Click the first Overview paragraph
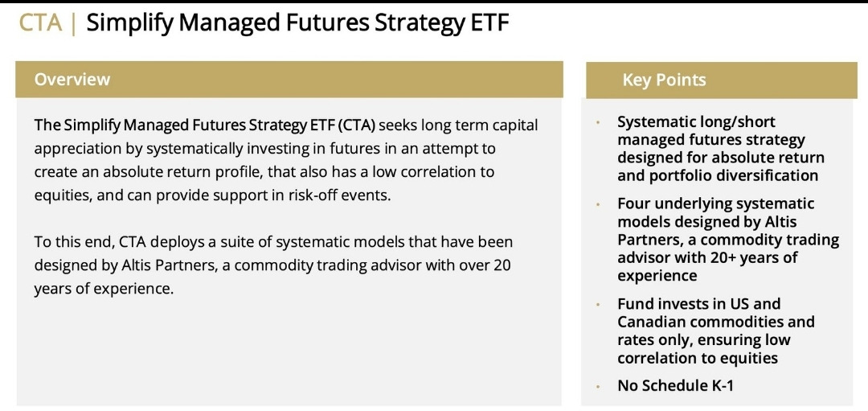868x411 pixels. (x=285, y=160)
